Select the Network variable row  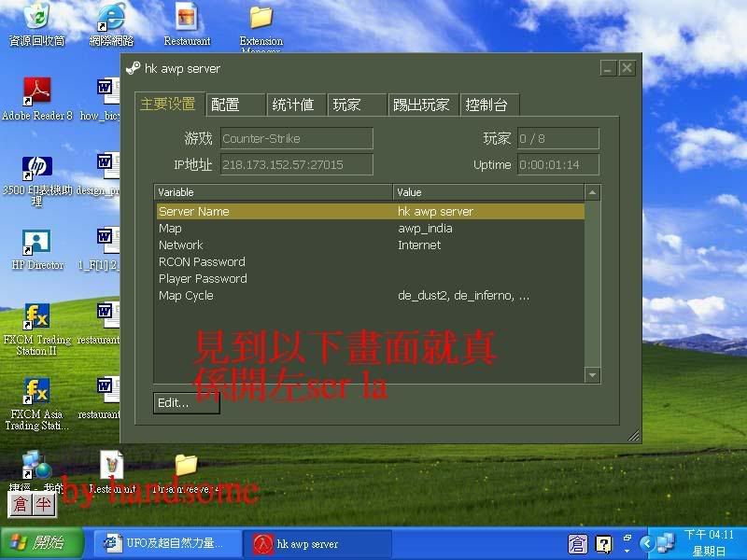tap(370, 245)
